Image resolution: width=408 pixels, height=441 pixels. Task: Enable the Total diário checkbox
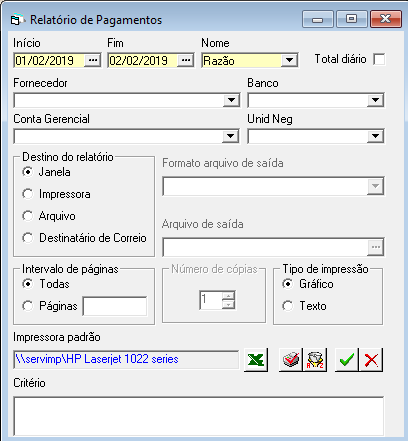pos(379,60)
